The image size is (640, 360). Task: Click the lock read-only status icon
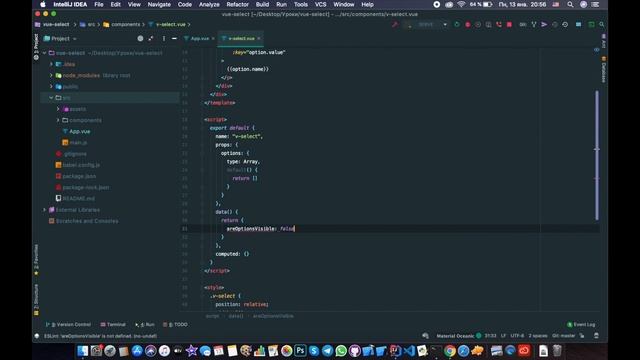pyautogui.click(x=582, y=336)
